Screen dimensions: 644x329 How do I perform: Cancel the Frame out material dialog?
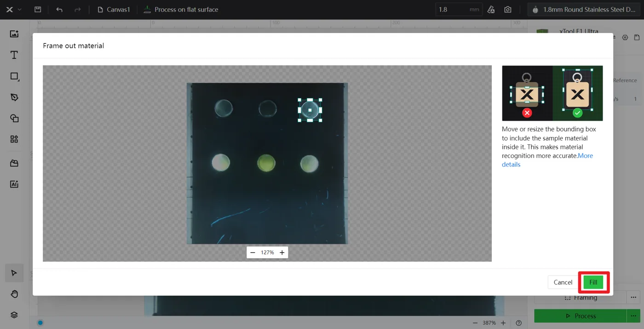563,283
